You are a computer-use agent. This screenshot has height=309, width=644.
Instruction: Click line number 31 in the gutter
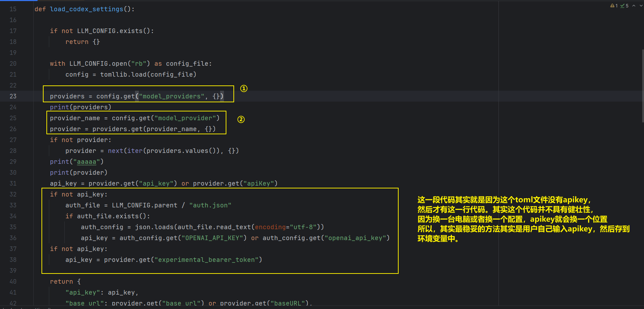13,184
